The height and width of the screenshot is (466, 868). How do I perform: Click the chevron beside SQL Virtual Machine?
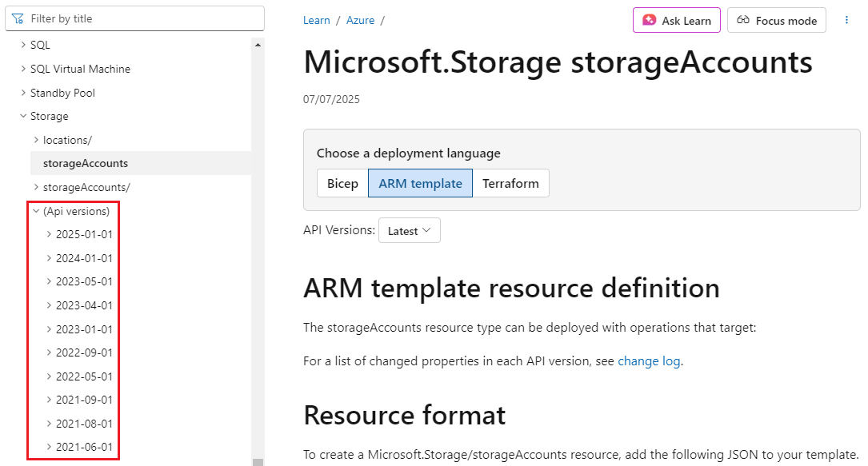22,69
